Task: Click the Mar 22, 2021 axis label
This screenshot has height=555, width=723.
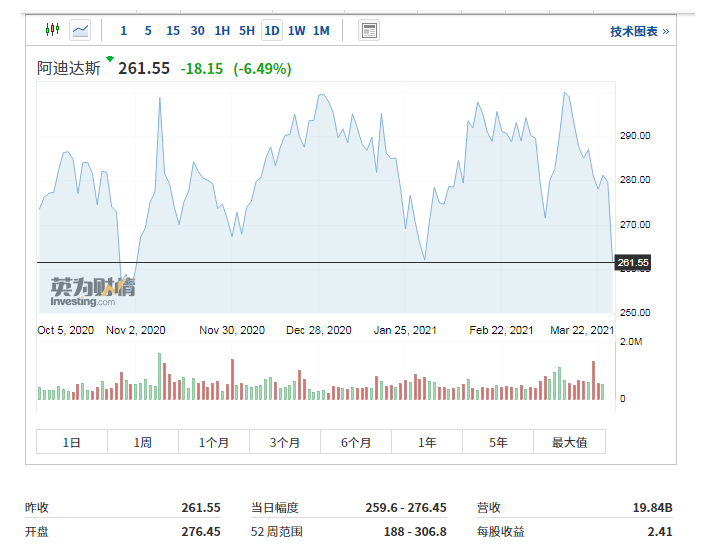Action: click(x=582, y=331)
